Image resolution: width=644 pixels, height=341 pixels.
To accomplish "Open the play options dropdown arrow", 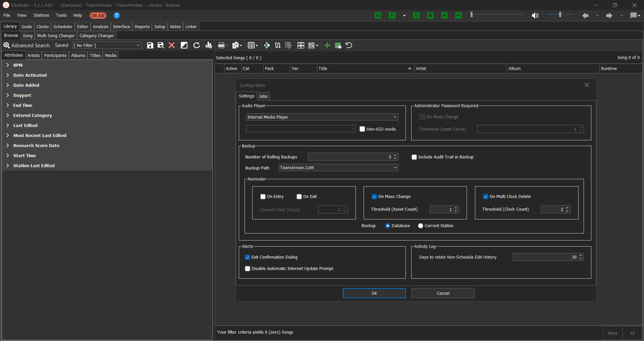I will coord(404,16).
